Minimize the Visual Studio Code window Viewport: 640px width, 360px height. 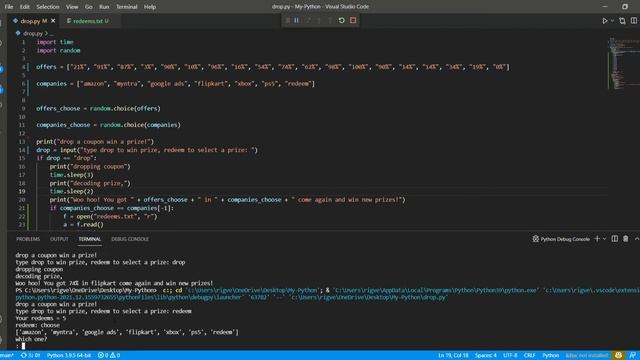pyautogui.click(x=605, y=7)
